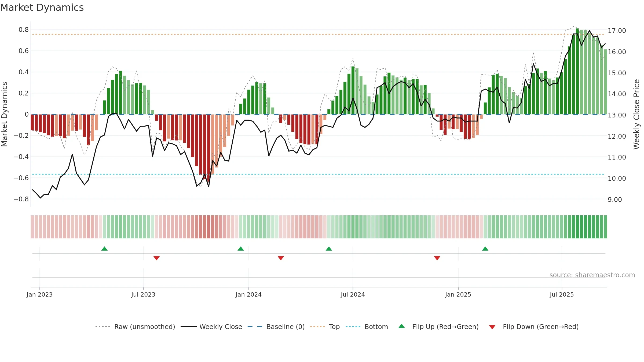644x362 pixels.
Task: Click the first green flip-up marker in 2023
Action: (x=104, y=249)
